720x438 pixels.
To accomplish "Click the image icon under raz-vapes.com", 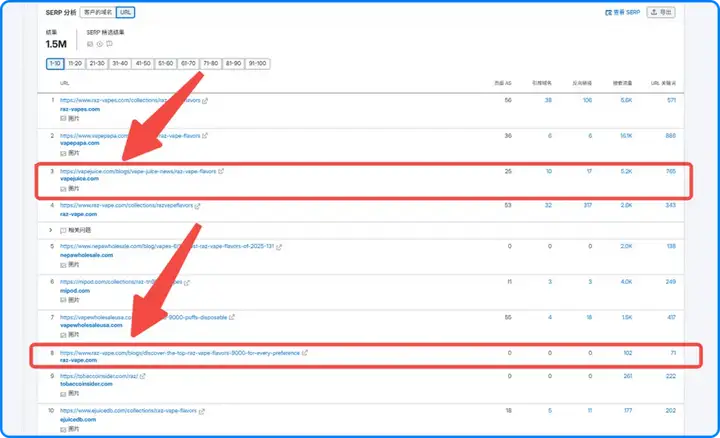I will point(63,118).
